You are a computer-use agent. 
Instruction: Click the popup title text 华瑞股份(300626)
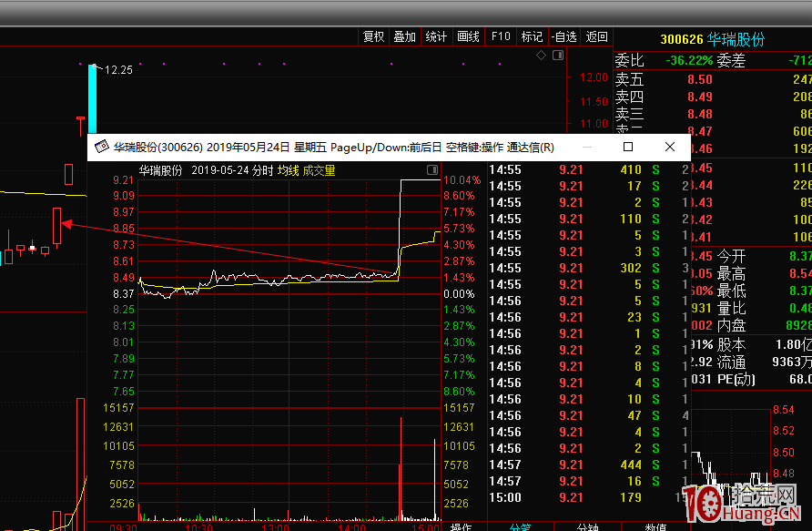pyautogui.click(x=158, y=148)
